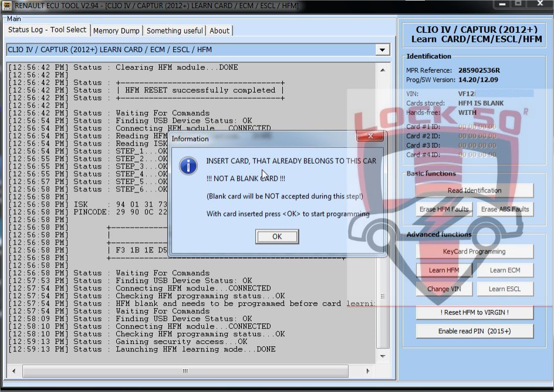Screen dimensions: 554x392
Task: Click the log's vertical scrollbar up arrow
Action: (x=383, y=69)
